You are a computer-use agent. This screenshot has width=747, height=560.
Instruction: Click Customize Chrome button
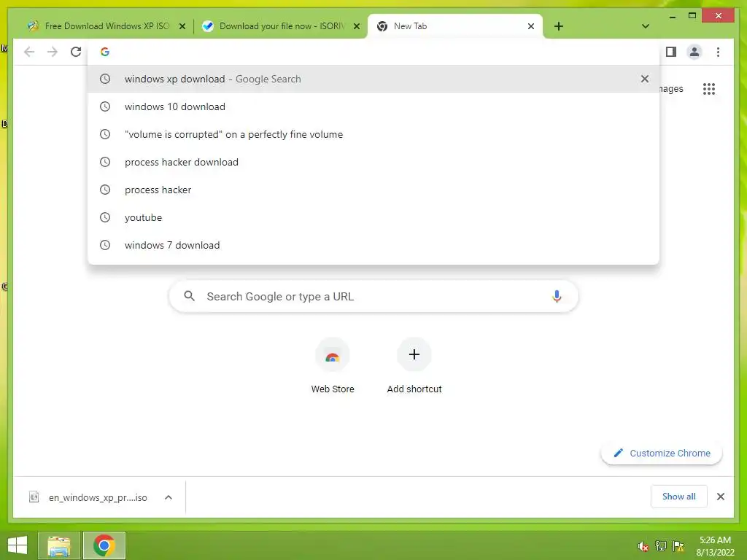click(x=662, y=454)
